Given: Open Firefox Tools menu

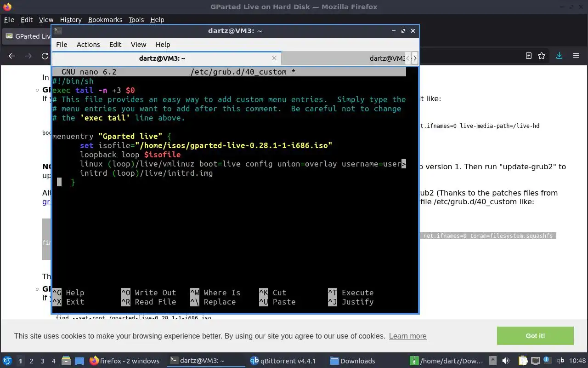Looking at the screenshot, I should pyautogui.click(x=136, y=20).
